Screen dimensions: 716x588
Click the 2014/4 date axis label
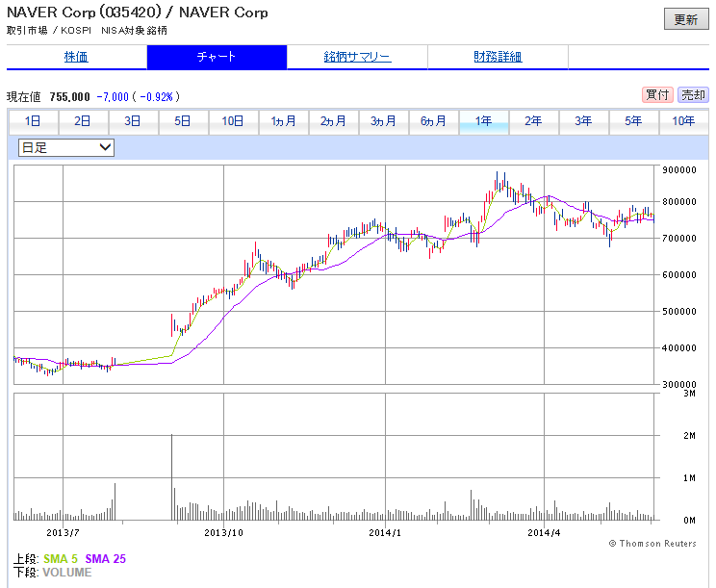click(x=544, y=533)
